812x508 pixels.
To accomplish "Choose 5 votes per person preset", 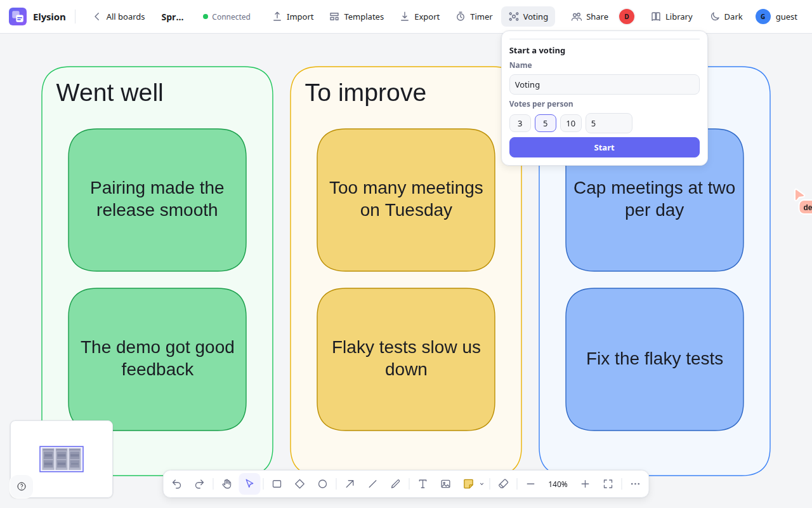I will pyautogui.click(x=545, y=123).
